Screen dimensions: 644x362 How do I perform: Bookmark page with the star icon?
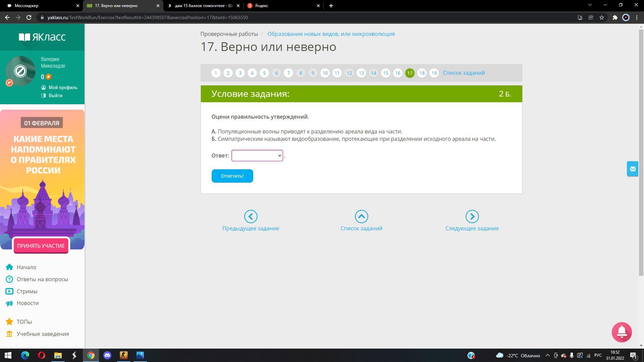click(602, 17)
